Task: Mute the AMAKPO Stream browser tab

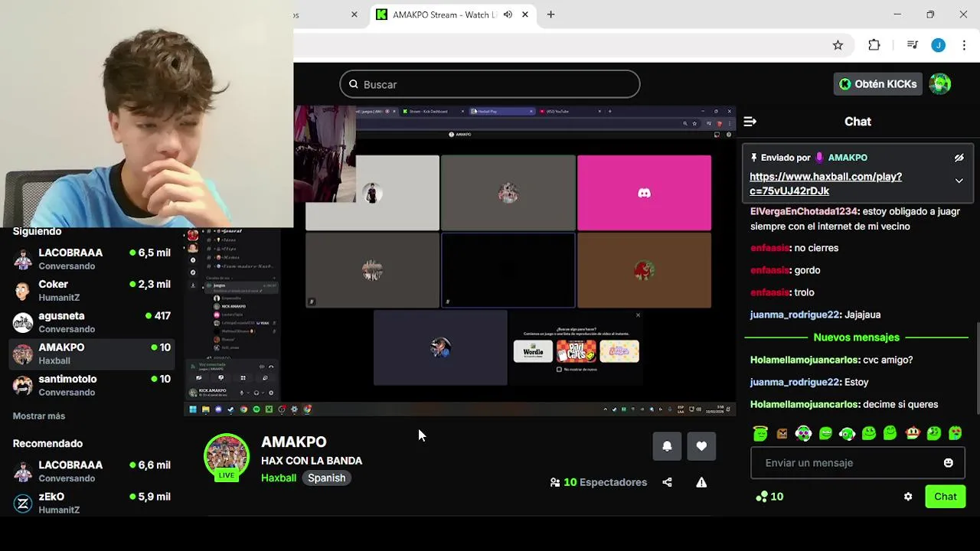Action: tap(508, 15)
